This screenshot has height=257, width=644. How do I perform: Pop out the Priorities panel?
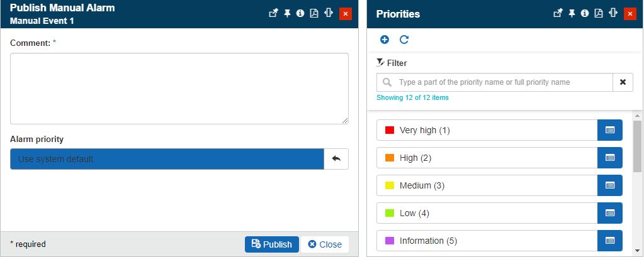[557, 13]
